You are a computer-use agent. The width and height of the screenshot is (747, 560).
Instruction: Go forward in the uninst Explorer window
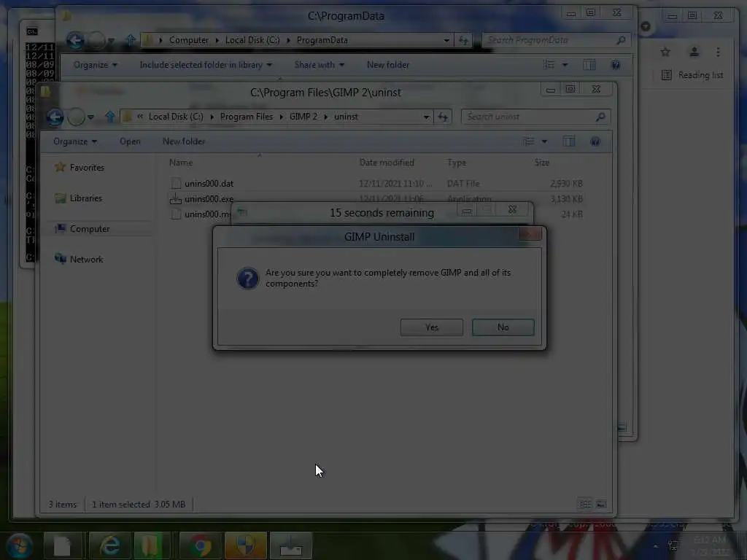point(76,117)
